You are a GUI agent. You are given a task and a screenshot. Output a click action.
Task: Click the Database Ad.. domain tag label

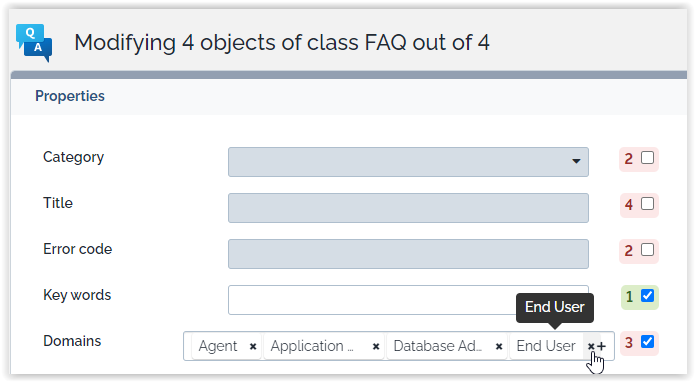(437, 346)
